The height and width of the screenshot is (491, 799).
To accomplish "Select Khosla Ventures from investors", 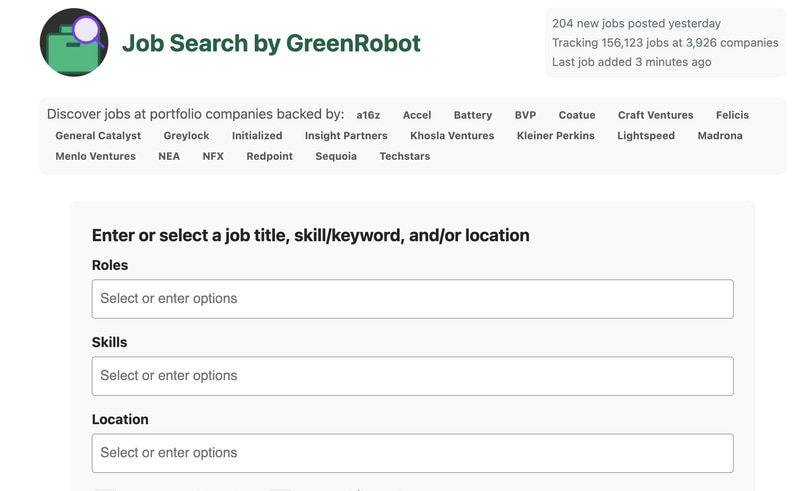I will click(x=452, y=136).
